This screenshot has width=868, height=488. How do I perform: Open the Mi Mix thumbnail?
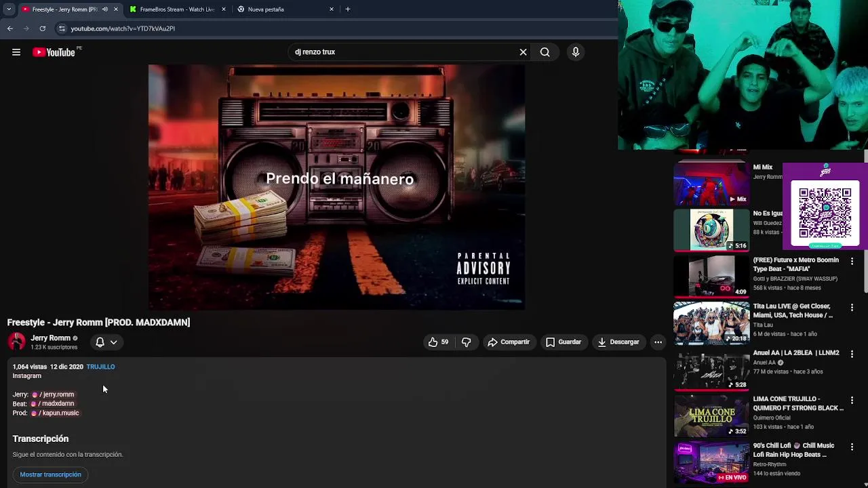pyautogui.click(x=711, y=184)
